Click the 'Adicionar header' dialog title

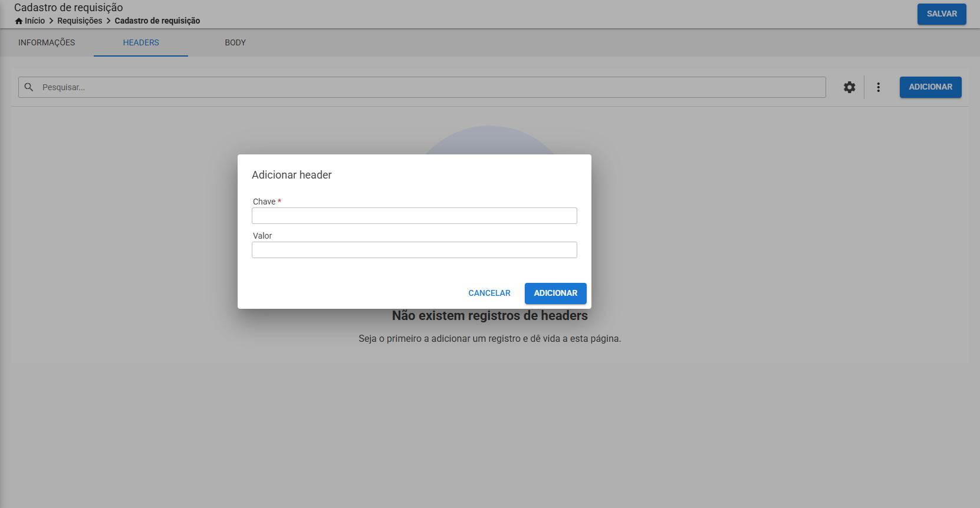[x=292, y=175]
